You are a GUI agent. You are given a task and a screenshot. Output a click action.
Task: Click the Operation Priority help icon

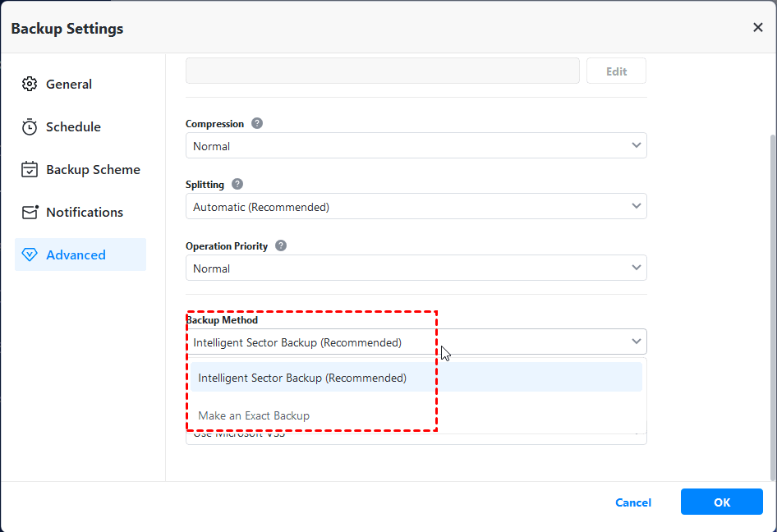pos(281,245)
